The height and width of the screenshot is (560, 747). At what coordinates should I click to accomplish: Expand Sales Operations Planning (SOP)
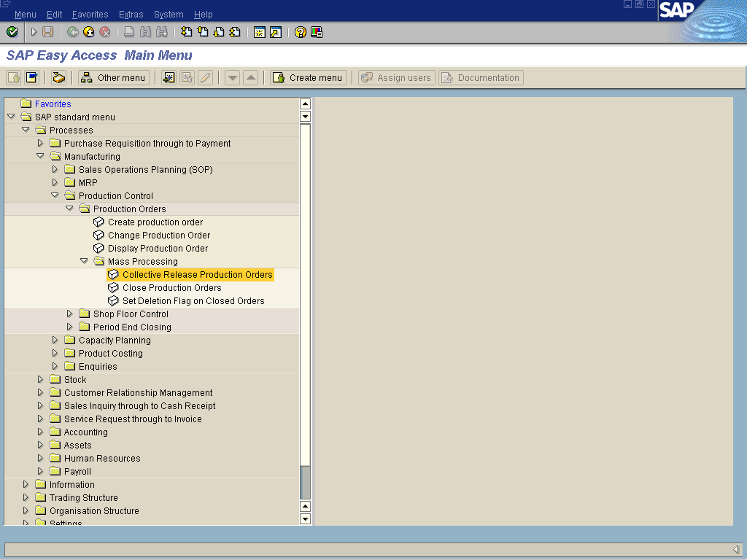click(55, 169)
